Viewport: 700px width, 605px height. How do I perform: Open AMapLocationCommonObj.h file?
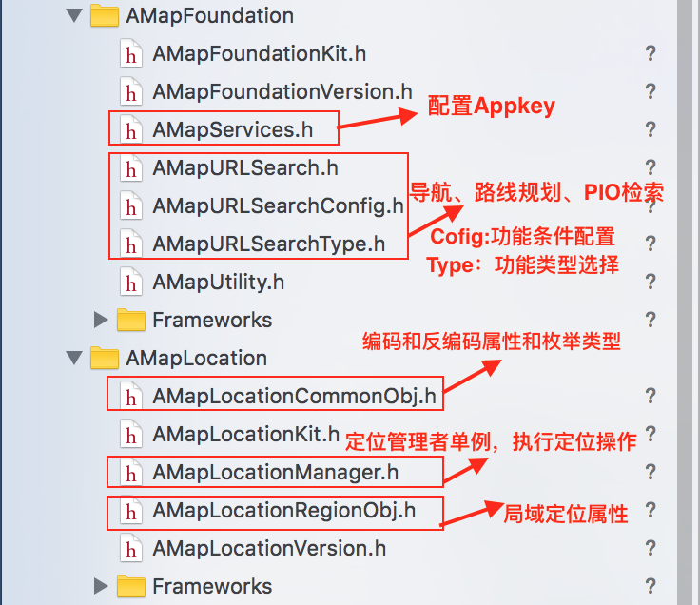(294, 396)
